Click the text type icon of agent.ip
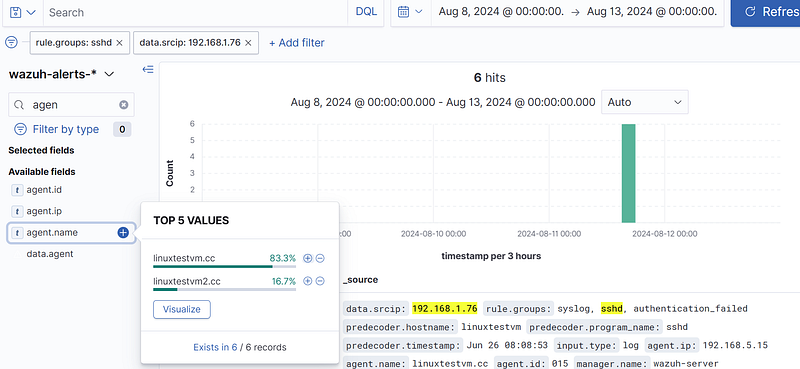 [x=17, y=211]
